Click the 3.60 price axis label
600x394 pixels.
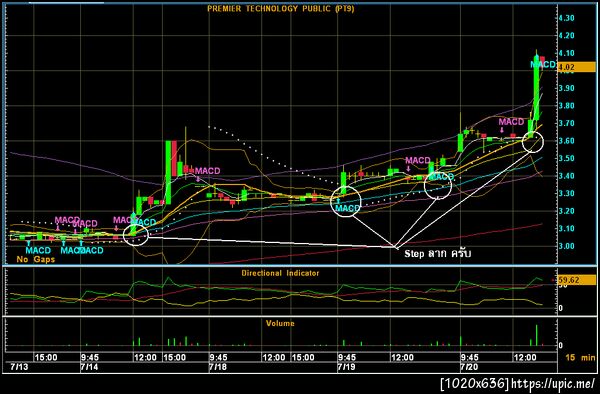[x=566, y=141]
